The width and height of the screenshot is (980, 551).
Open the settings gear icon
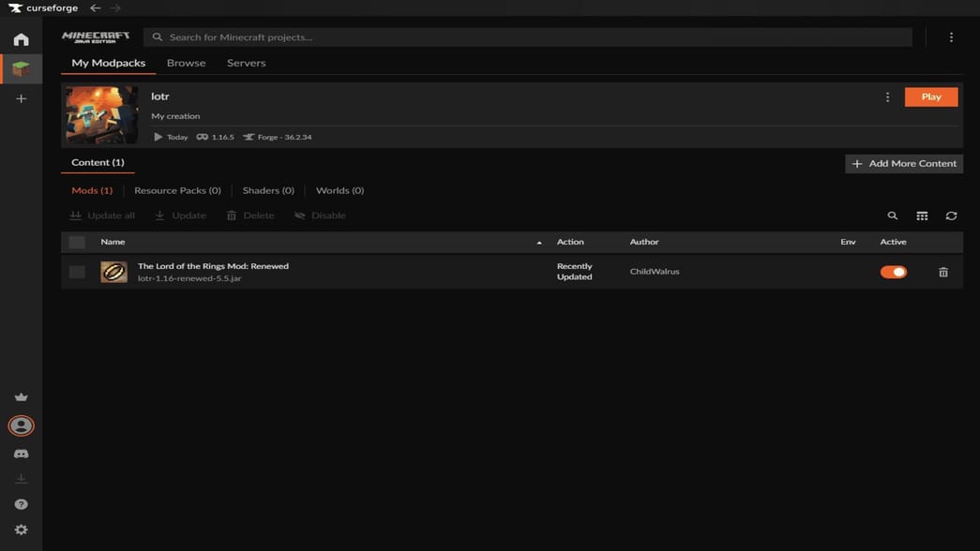coord(21,529)
